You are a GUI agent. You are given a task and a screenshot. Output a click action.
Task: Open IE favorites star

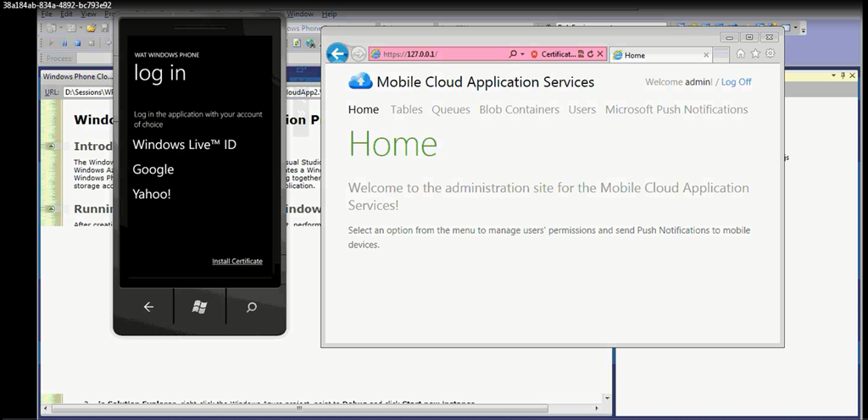pyautogui.click(x=755, y=53)
